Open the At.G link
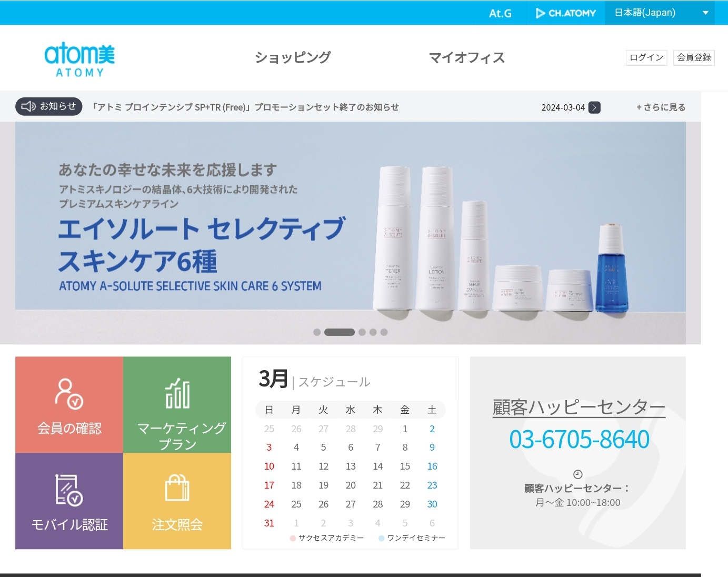 tap(500, 13)
